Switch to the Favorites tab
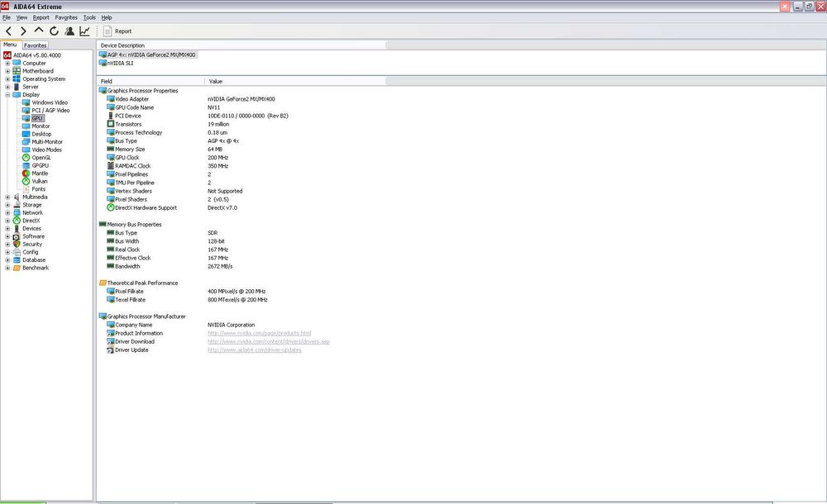The height and width of the screenshot is (504, 827). pyautogui.click(x=36, y=45)
